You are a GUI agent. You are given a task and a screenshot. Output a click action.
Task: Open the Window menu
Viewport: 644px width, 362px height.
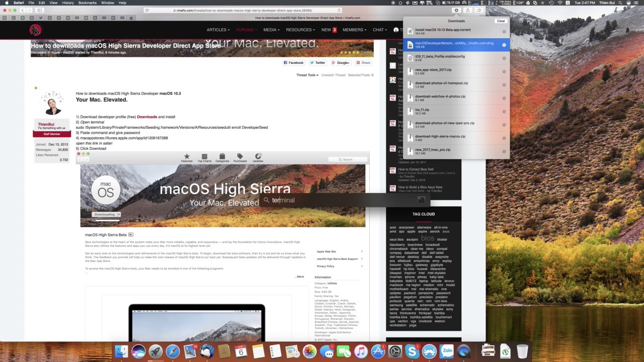[x=108, y=3]
